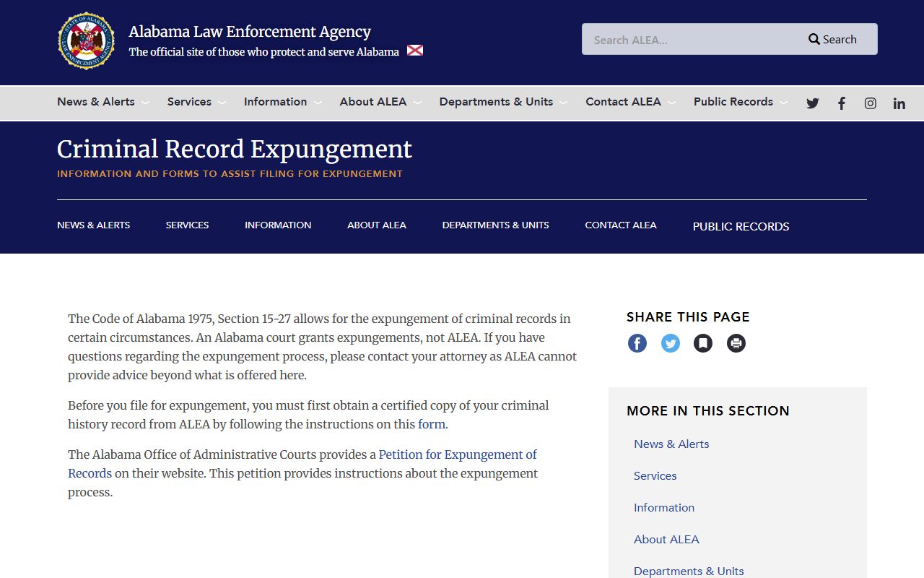Open News & Alerts in sidebar section list
924x578 pixels.
[671, 444]
